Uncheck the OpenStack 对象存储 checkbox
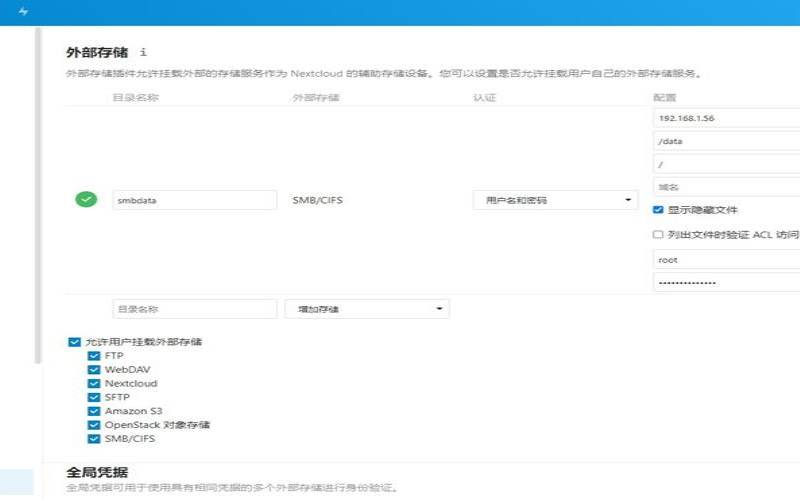This screenshot has height=500, width=800. (94, 424)
